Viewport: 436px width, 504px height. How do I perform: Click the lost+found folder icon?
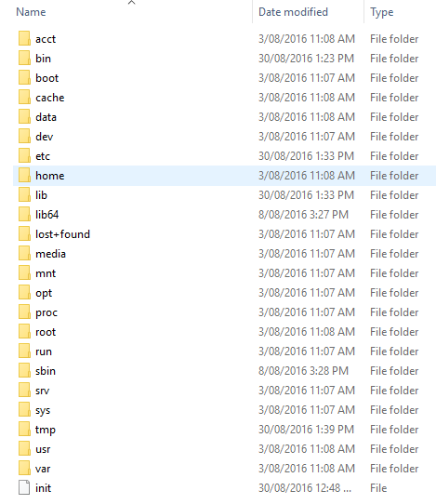[x=24, y=234]
